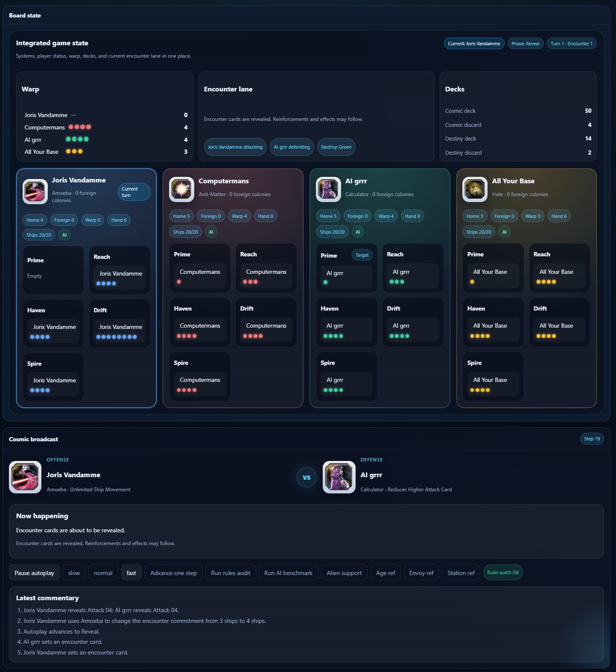Set autoplay speed to normal
Screen dimensions: 616x672
[x=103, y=573]
